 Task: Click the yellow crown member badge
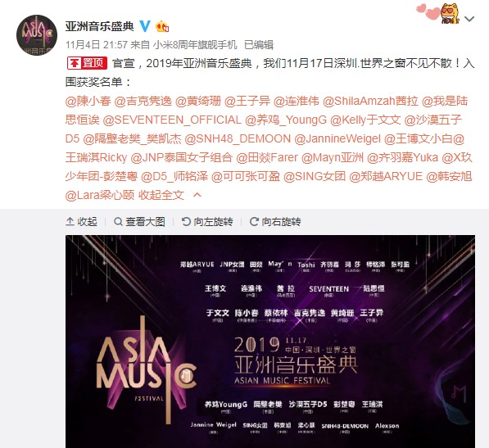[x=162, y=27]
